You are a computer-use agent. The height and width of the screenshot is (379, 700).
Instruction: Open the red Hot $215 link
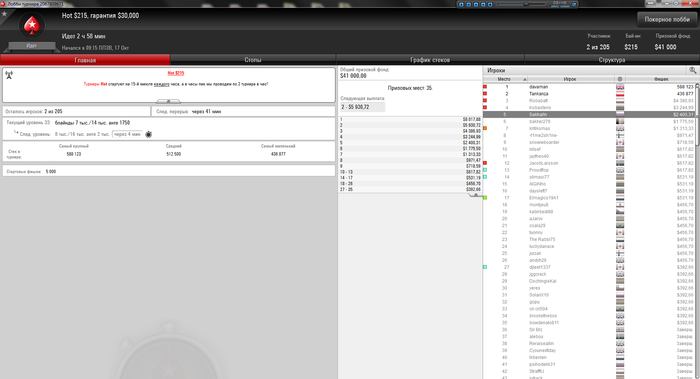click(176, 73)
